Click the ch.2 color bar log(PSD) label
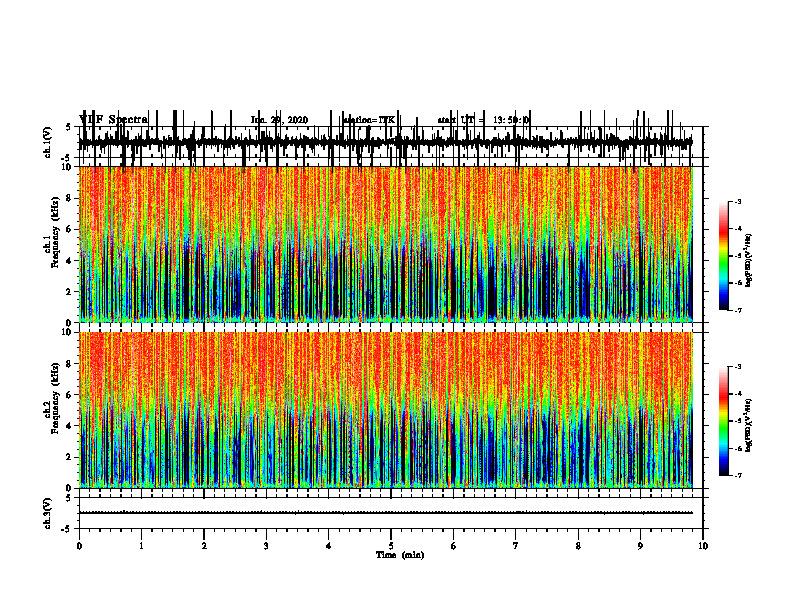Viewport: 792px width, 612px height. tap(749, 426)
